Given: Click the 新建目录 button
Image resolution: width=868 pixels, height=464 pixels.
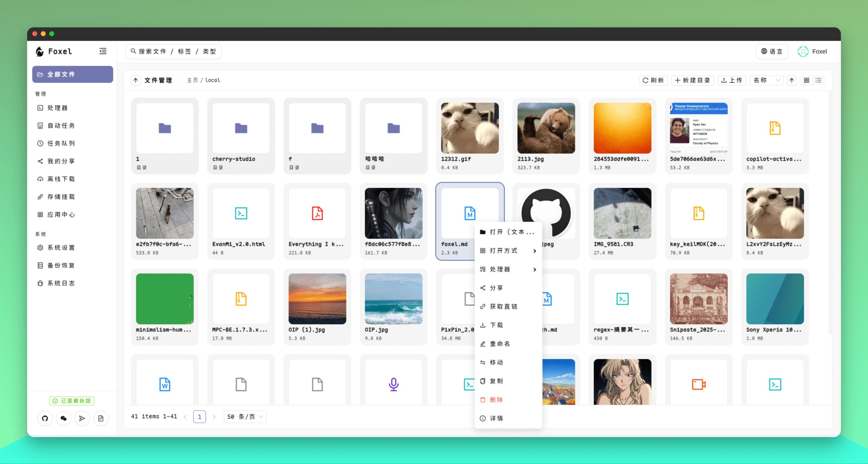Looking at the screenshot, I should click(692, 80).
